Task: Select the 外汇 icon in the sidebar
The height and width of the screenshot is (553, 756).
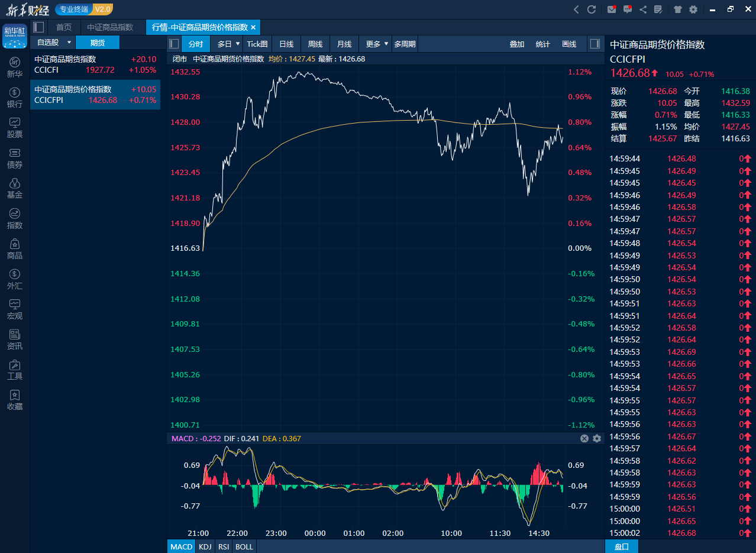Action: [14, 279]
